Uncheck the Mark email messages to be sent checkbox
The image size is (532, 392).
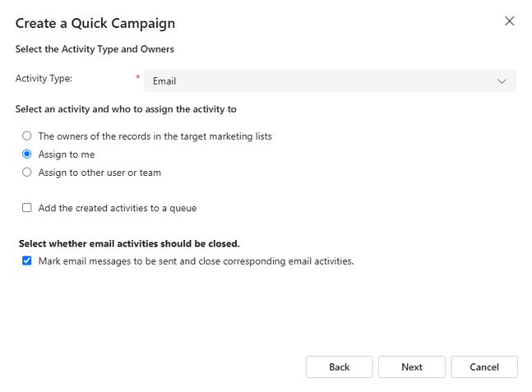coord(27,261)
